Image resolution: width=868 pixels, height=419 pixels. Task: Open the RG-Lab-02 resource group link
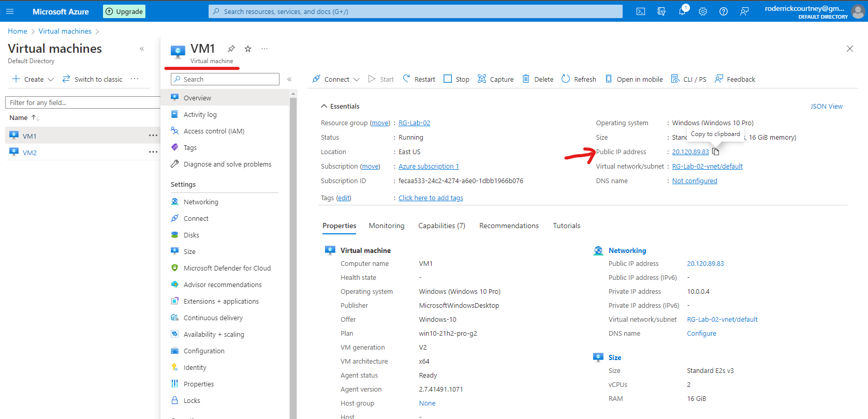[414, 123]
